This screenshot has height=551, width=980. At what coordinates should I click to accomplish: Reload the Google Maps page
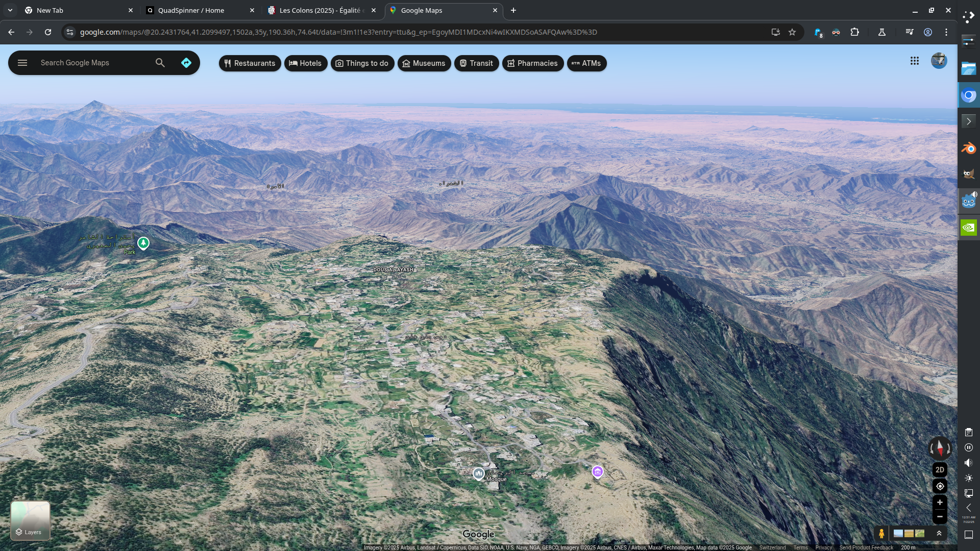tap(48, 32)
